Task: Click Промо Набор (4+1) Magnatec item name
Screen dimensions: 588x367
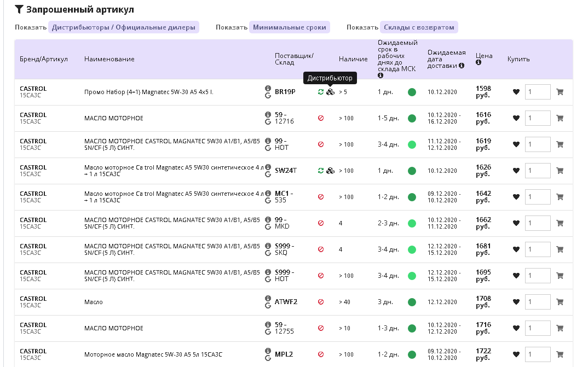Action: point(148,92)
